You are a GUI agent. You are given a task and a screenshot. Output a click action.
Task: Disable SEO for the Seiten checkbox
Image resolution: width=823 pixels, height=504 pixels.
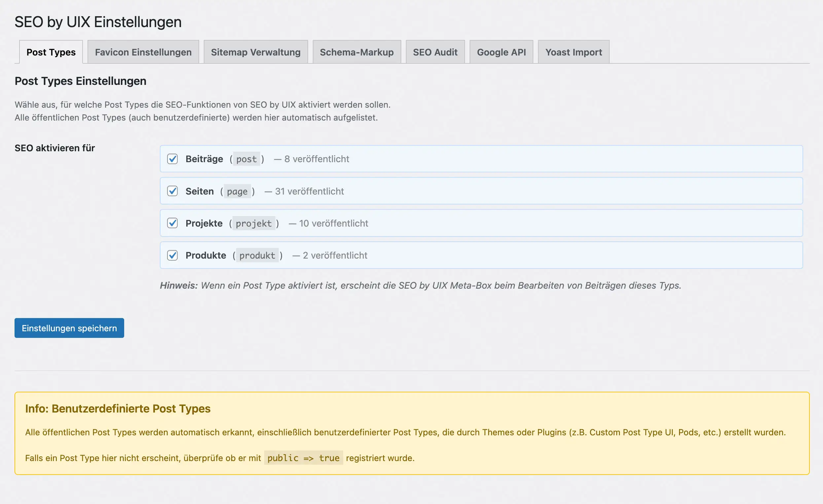click(x=172, y=191)
